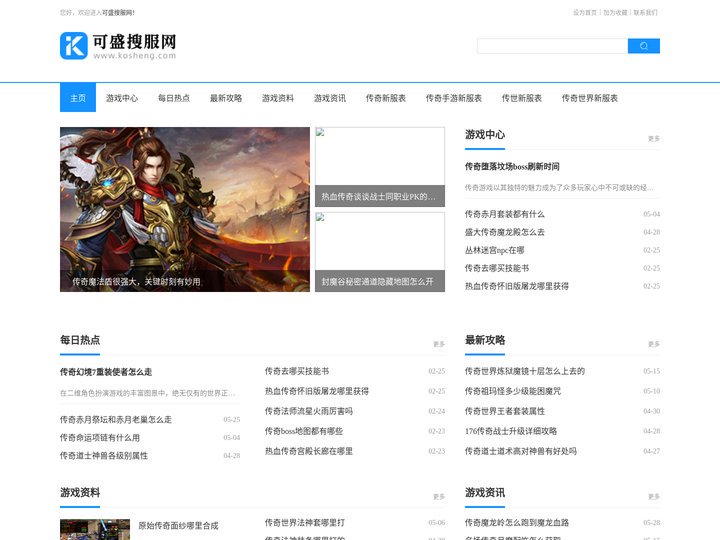Screen dimensions: 720x540
Task: Open article 传奇世界炼狱魔镜十层怎么上去的
Action: pos(524,371)
